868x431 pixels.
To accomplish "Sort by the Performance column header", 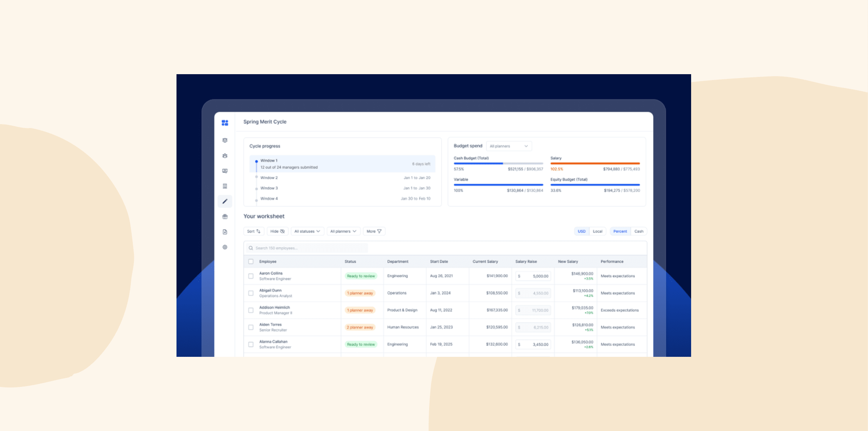I will [x=612, y=262].
